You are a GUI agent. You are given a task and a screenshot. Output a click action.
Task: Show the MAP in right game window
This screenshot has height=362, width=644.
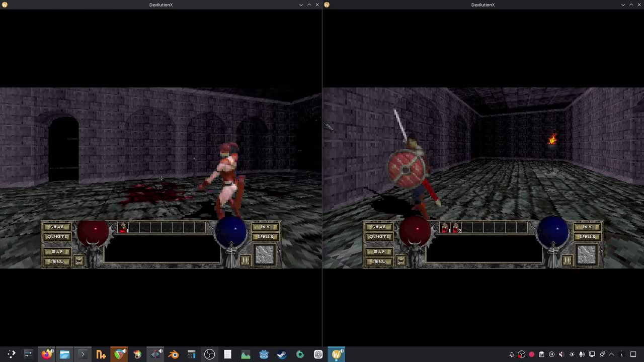pos(379,252)
